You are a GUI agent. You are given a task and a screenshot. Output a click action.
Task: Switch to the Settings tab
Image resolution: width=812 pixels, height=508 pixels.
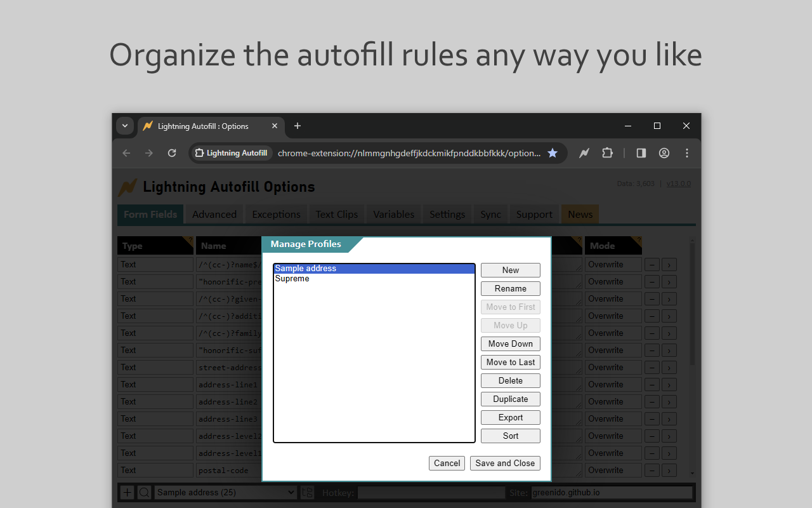[x=447, y=214]
